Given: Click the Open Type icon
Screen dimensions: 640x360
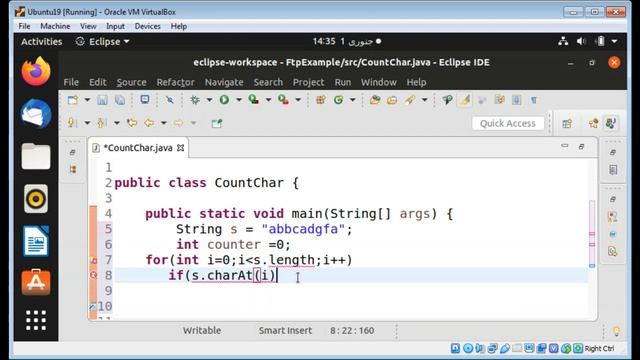Looking at the screenshot, I should 375,100.
